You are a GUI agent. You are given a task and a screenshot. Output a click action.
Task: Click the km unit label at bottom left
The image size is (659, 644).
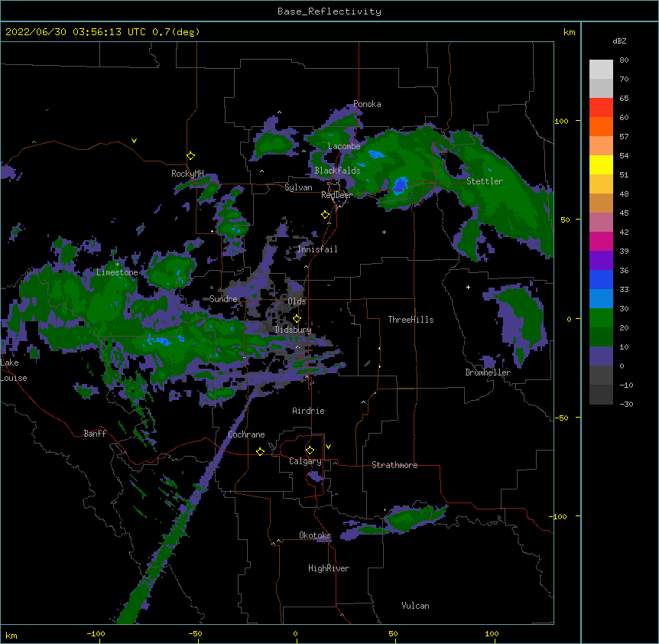coord(11,636)
